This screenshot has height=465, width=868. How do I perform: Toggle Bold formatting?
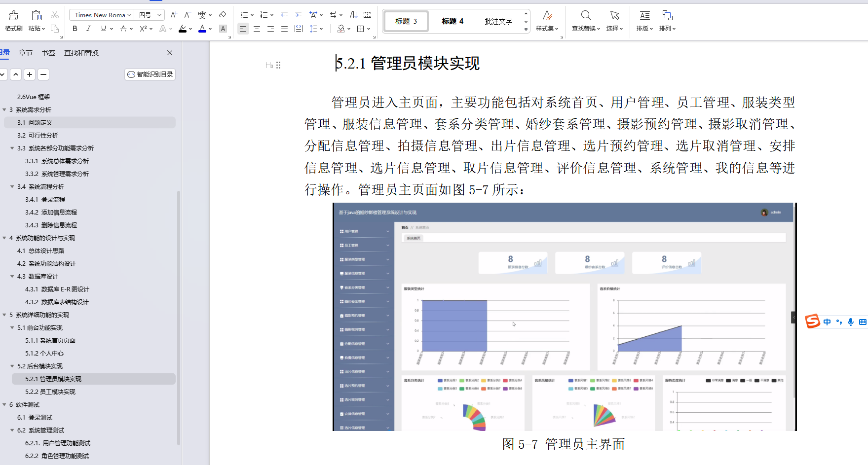tap(75, 29)
